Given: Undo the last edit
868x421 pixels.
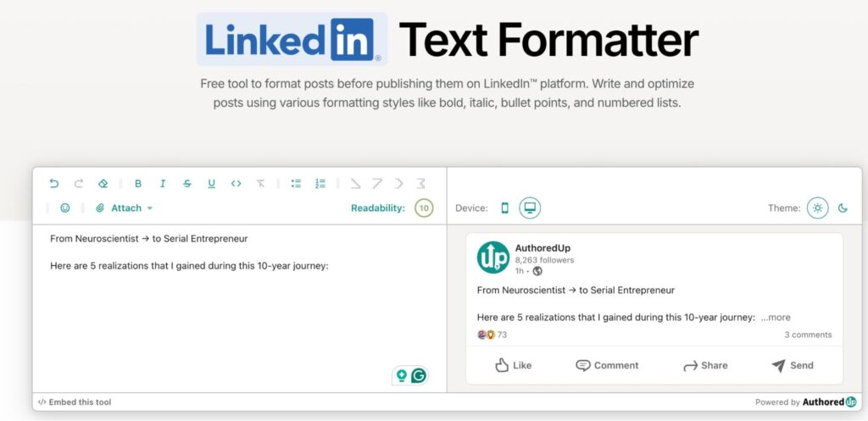Looking at the screenshot, I should point(53,183).
